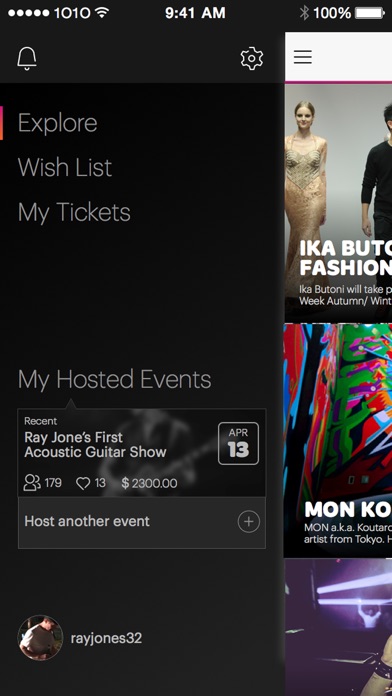Tap My Hosted Events heading
Image resolution: width=392 pixels, height=696 pixels.
click(x=115, y=380)
